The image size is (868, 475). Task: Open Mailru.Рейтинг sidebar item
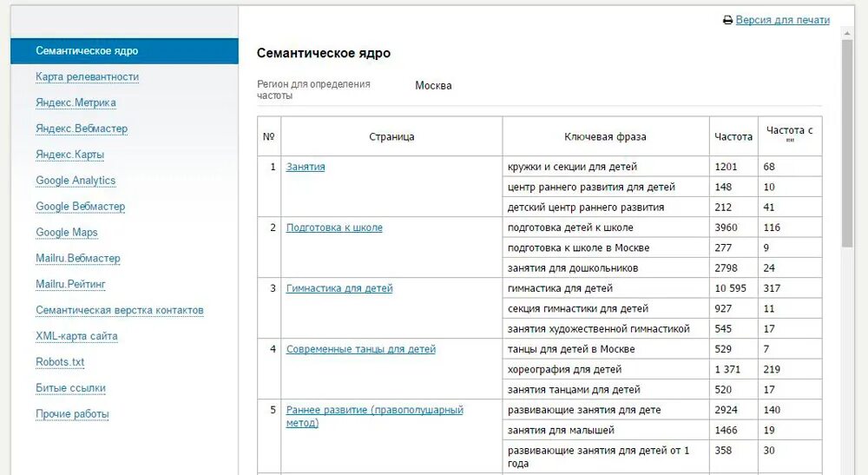tap(70, 285)
